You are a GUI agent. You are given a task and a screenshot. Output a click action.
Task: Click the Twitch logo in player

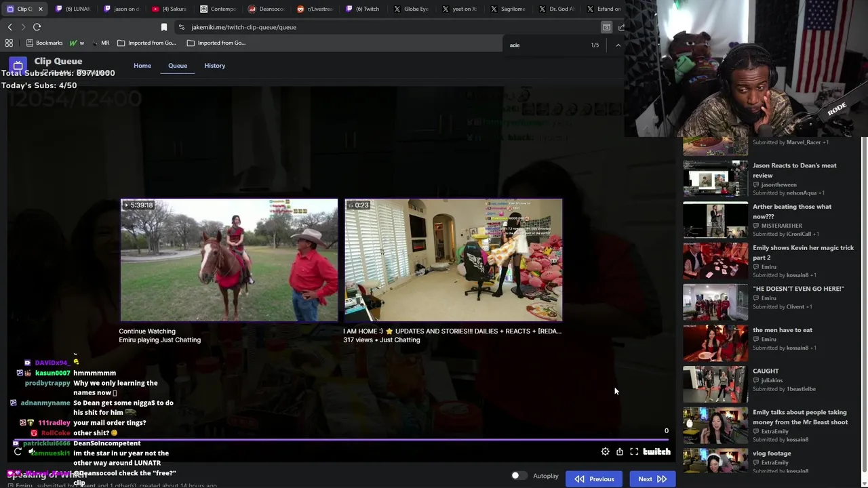[x=656, y=451]
